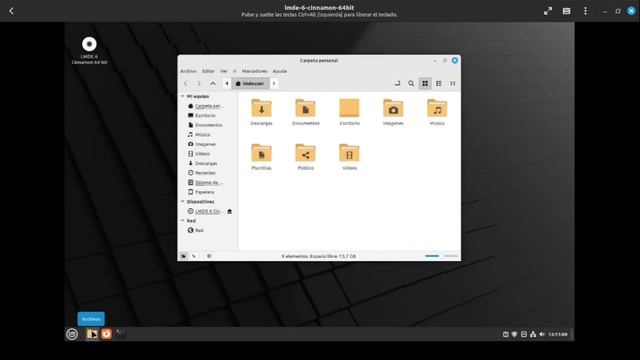Image resolution: width=640 pixels, height=360 pixels.
Task: Select Música in the sidebar
Action: tap(208, 134)
